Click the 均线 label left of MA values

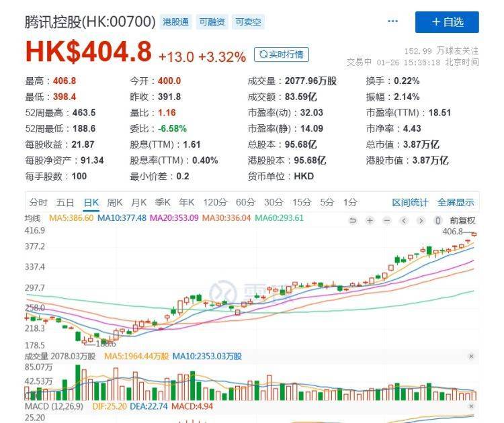point(32,218)
